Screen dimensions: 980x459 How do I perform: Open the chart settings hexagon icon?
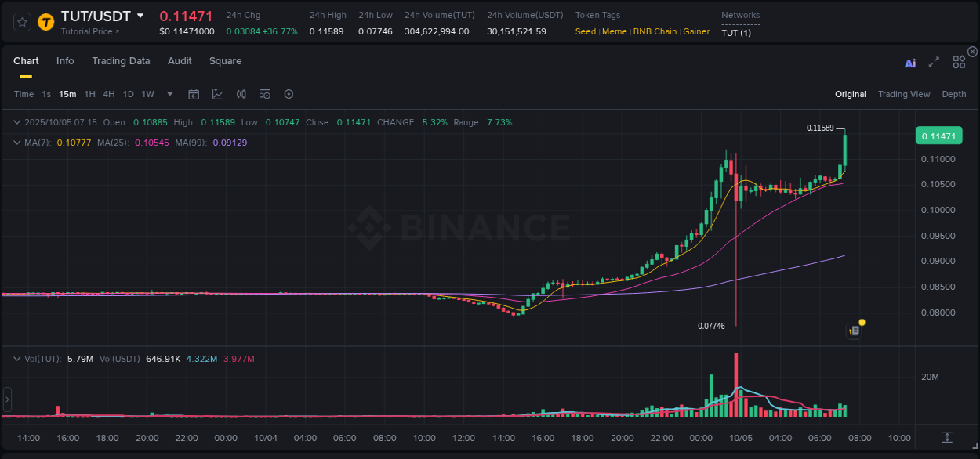click(x=289, y=94)
